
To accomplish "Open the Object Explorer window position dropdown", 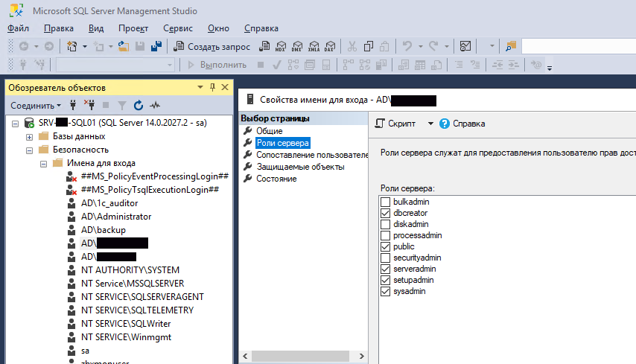I will [200, 87].
